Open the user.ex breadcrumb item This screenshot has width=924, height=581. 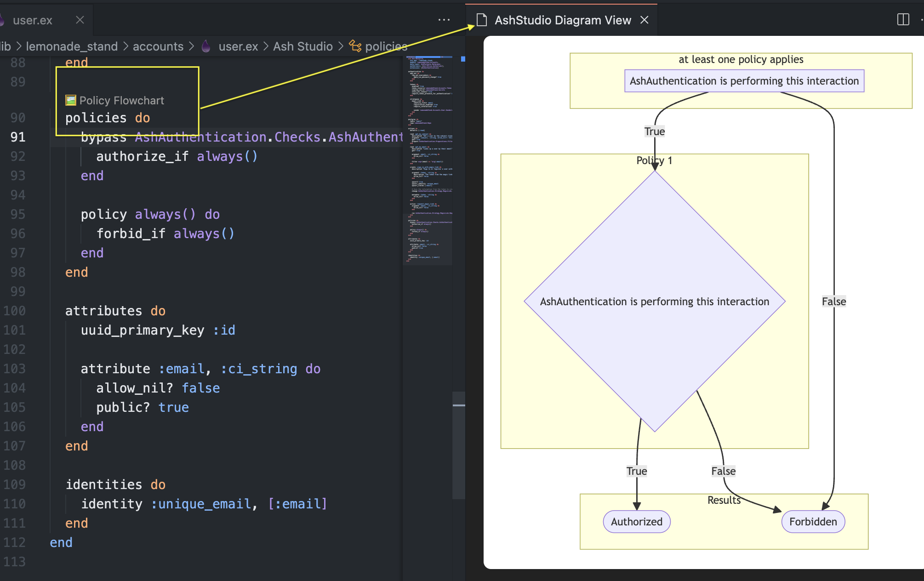pyautogui.click(x=238, y=46)
